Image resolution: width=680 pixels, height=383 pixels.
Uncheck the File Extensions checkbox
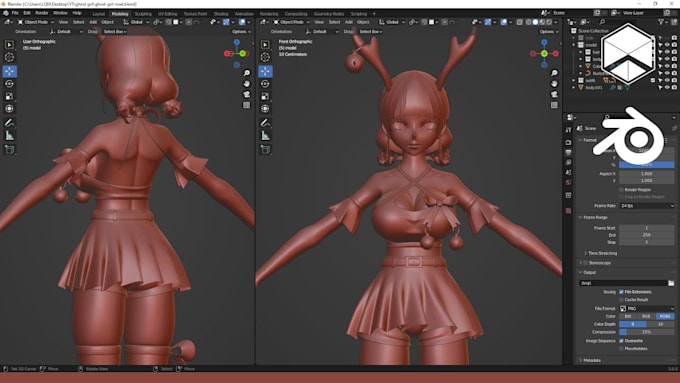point(621,292)
